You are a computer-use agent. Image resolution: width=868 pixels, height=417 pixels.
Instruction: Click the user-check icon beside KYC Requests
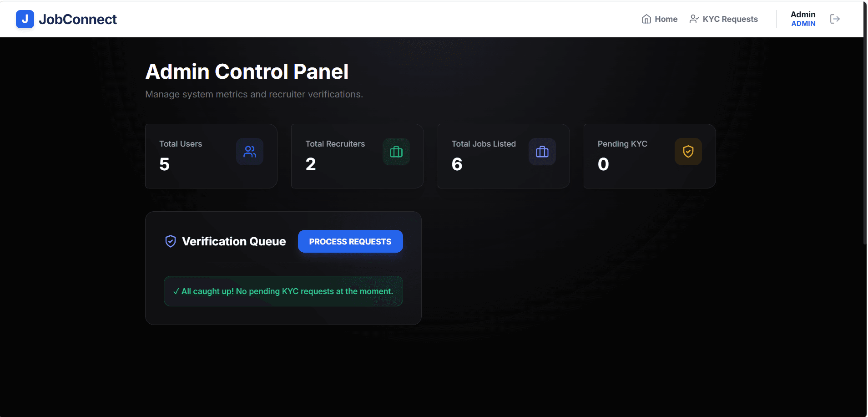click(694, 19)
